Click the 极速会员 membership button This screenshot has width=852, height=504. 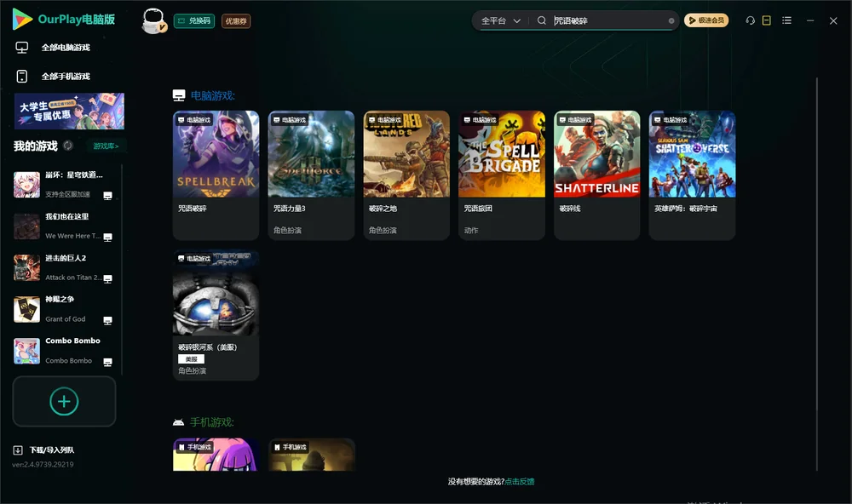(705, 20)
